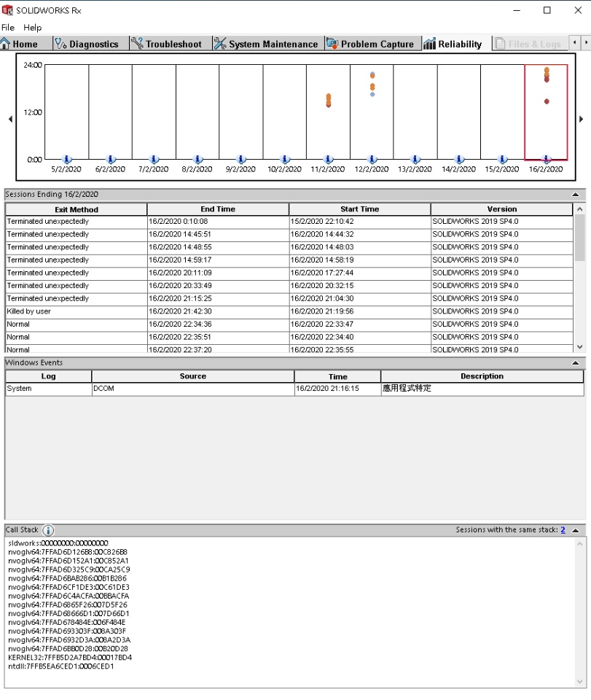This screenshot has width=591, height=700.
Task: Collapse the Call Stack section
Action: point(576,530)
